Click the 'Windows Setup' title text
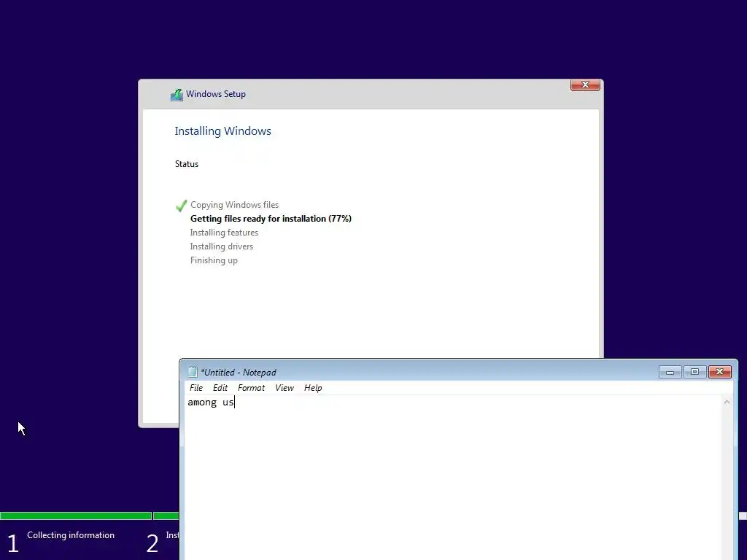 coord(216,94)
